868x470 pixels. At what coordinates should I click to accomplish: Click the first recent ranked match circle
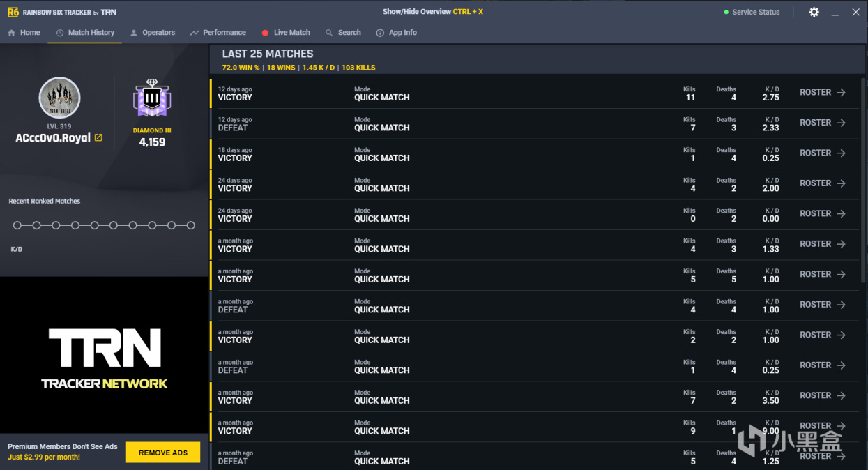point(17,225)
